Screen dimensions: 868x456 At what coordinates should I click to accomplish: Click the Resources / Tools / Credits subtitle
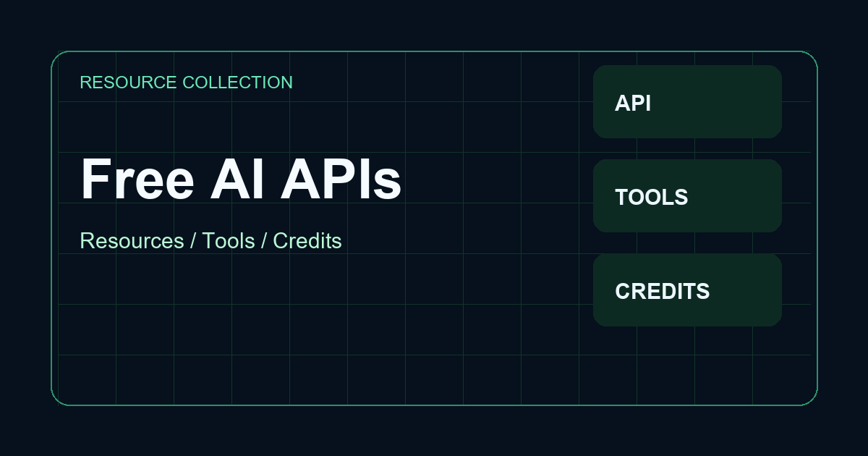pos(210,241)
